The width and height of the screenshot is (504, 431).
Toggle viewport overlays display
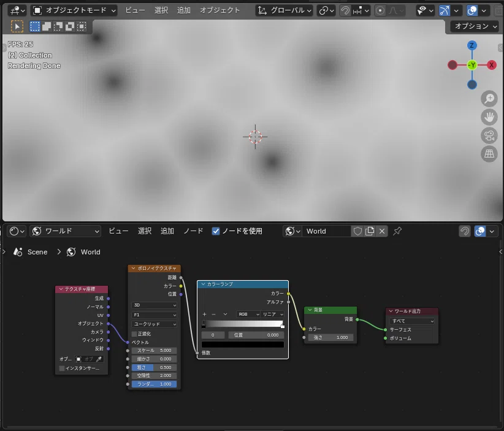click(472, 10)
